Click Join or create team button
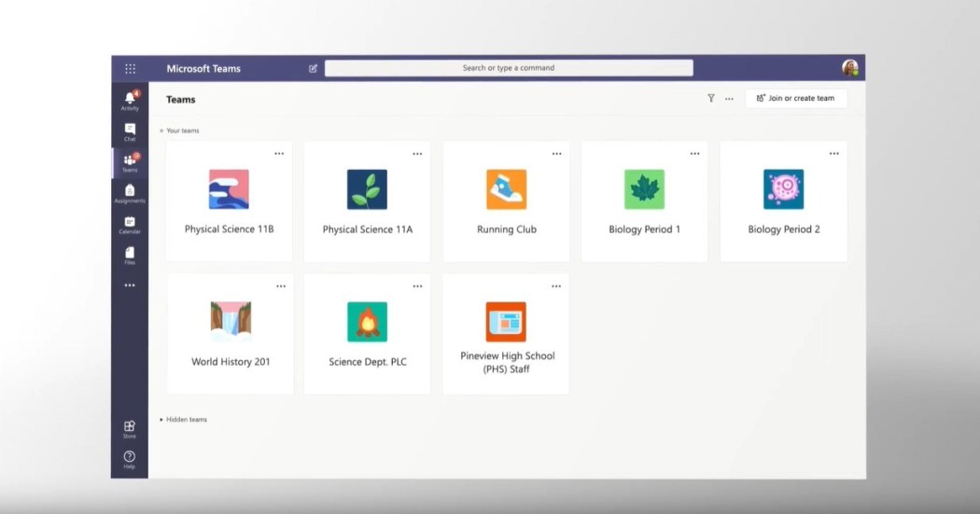Screen dimensions: 980x514 tap(795, 98)
